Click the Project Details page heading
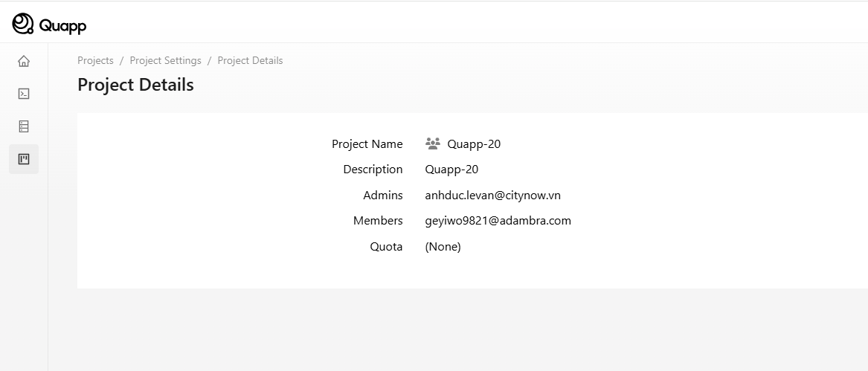The height and width of the screenshot is (371, 868). pyautogui.click(x=135, y=85)
